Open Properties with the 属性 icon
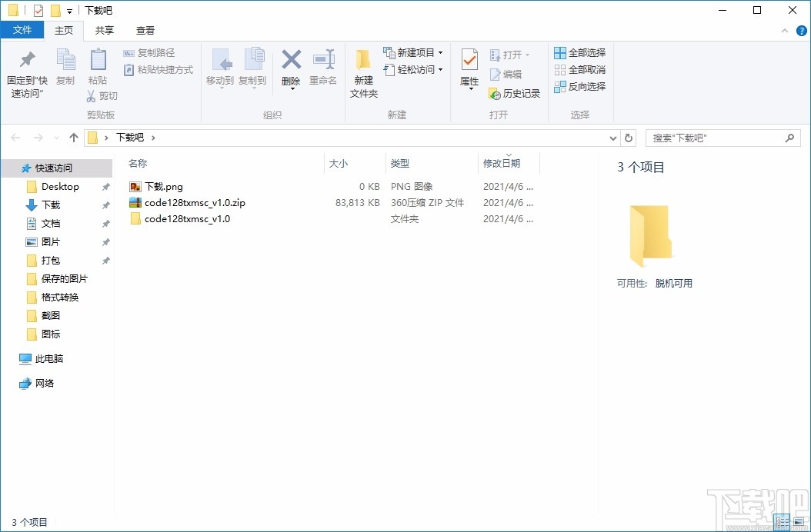Image resolution: width=811 pixels, height=532 pixels. [469, 69]
